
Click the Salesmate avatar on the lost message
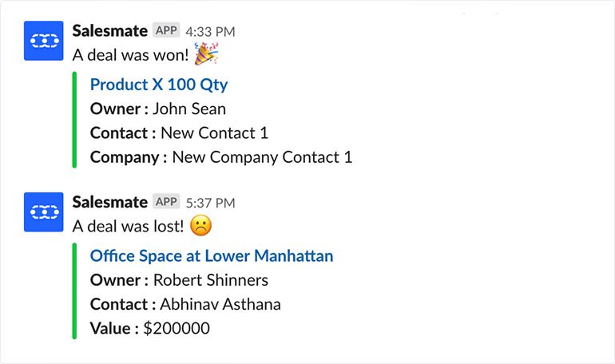click(44, 212)
